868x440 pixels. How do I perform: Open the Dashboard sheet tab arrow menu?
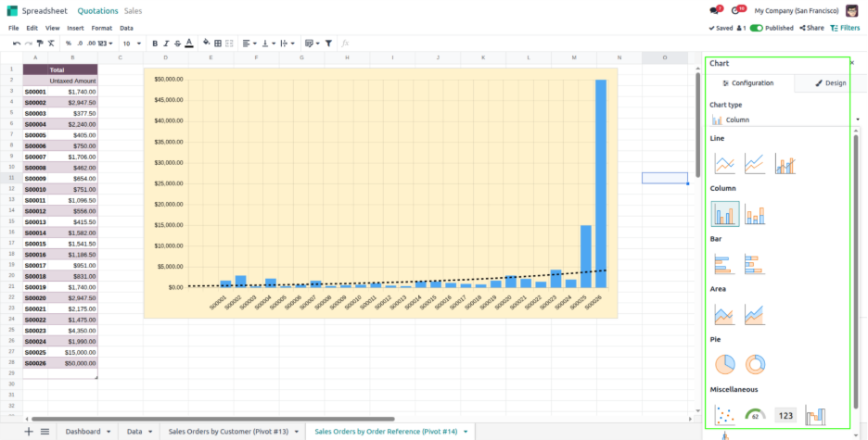pos(108,432)
